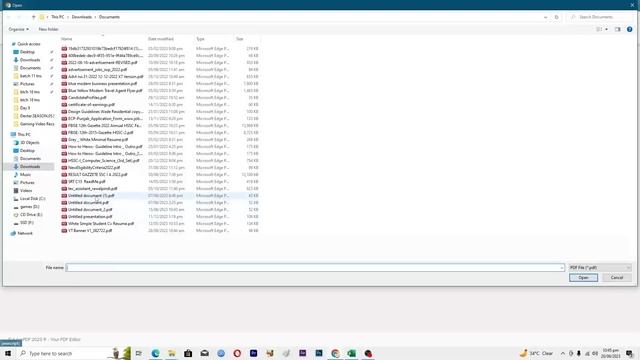Select Quick access in navigation pane
The image size is (640, 360).
coord(29,44)
